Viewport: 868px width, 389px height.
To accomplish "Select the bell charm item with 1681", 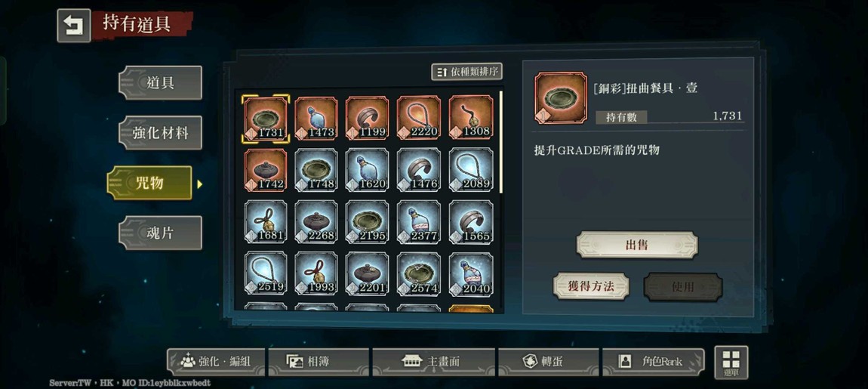I will coord(266,221).
